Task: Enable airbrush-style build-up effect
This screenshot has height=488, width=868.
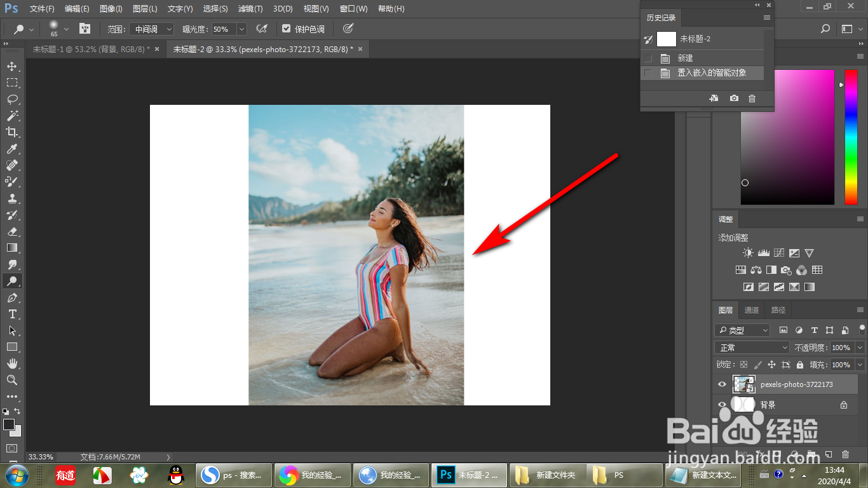Action: pos(261,29)
